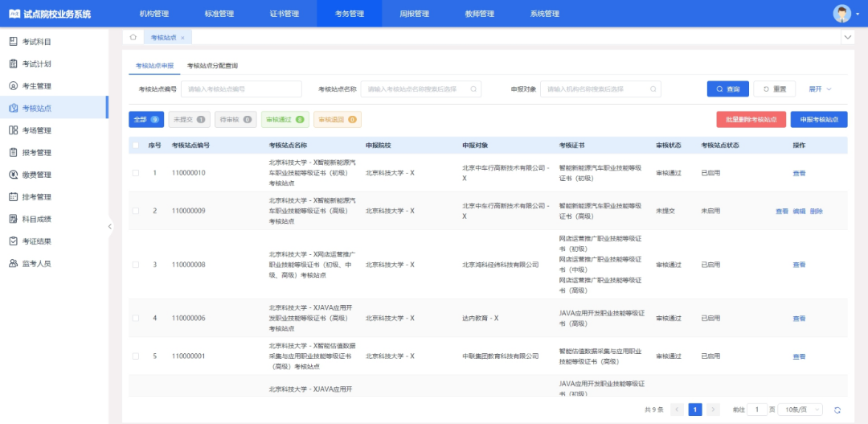Click the 排考管理 calendar icon
This screenshot has width=868, height=424.
pyautogui.click(x=14, y=196)
